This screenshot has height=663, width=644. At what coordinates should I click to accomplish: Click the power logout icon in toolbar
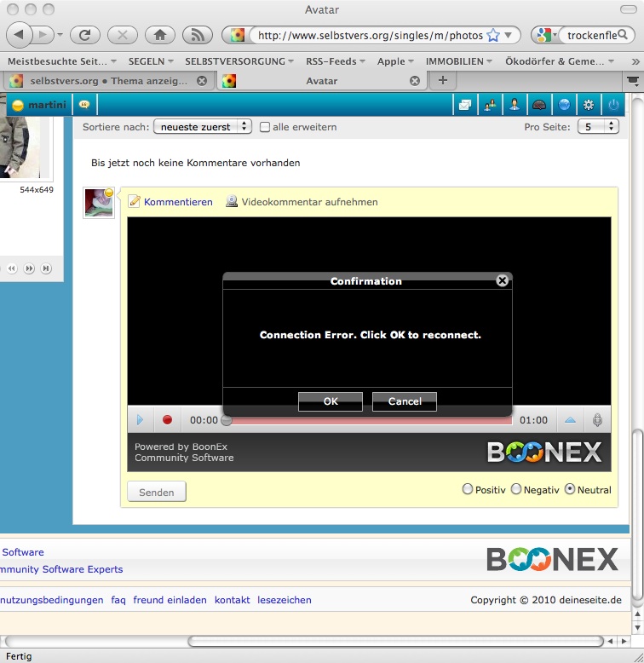pos(613,105)
